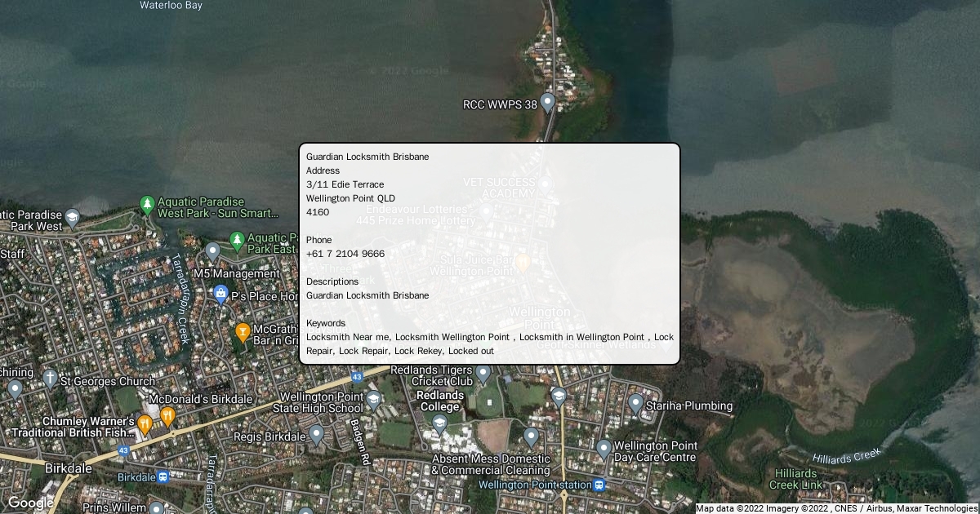Click the phone number +61 7 2104 9666
This screenshot has height=514, width=980.
pyautogui.click(x=345, y=254)
